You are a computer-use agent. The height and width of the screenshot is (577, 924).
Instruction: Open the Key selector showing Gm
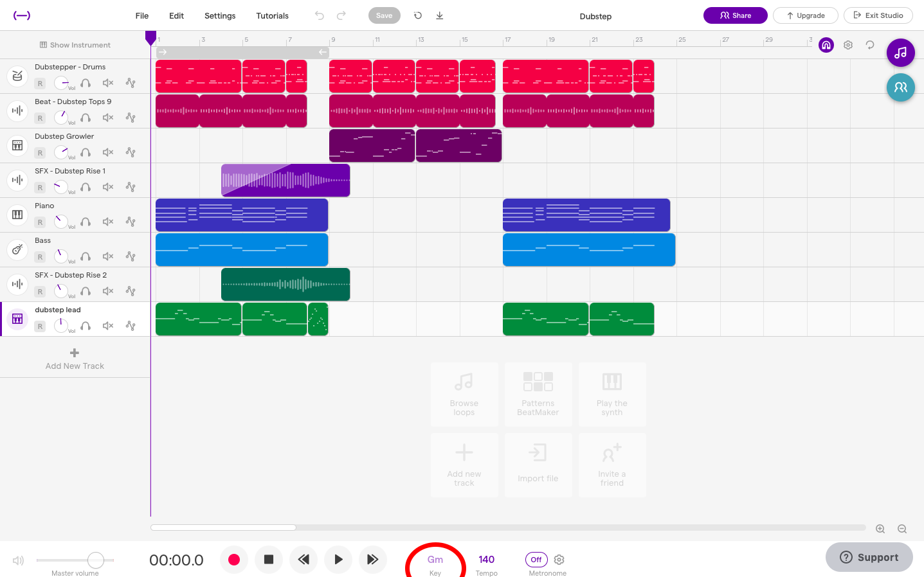[435, 560]
